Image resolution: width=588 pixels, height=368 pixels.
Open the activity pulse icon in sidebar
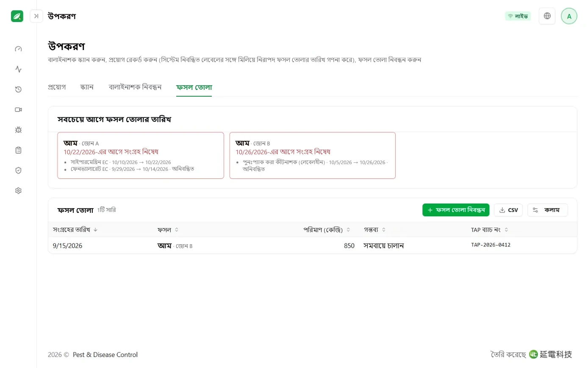tap(18, 69)
